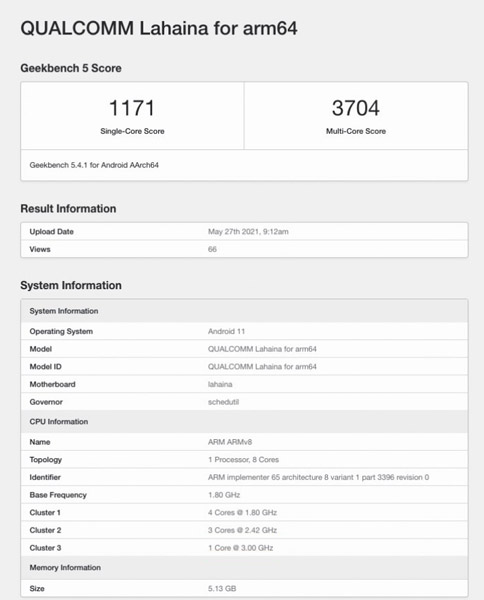484x600 pixels.
Task: Click the page title QUALCOMM Lahaina for arm64
Action: point(159,28)
